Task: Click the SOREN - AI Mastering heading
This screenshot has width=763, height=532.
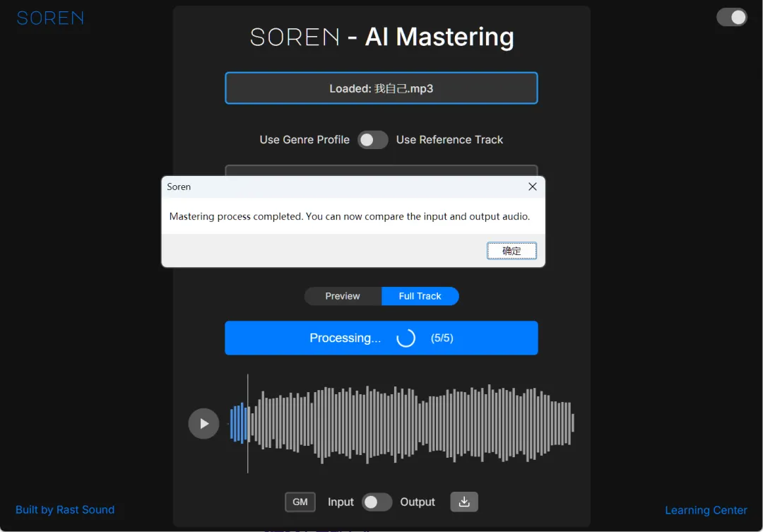Action: point(381,37)
